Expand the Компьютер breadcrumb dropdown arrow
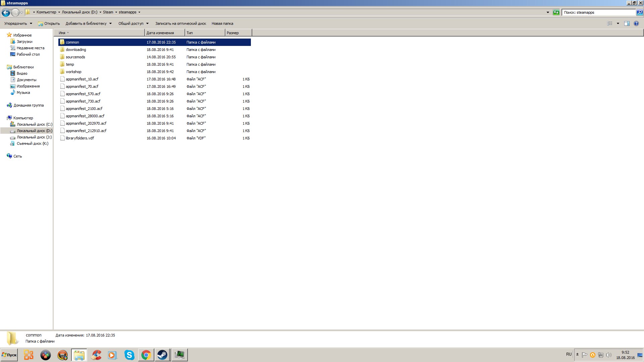The height and width of the screenshot is (362, 644). 59,12
